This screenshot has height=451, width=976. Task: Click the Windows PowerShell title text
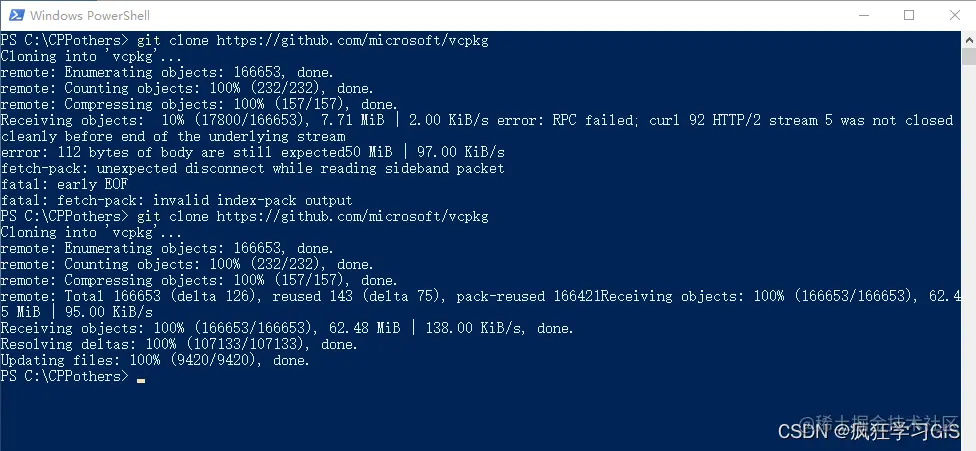(90, 16)
